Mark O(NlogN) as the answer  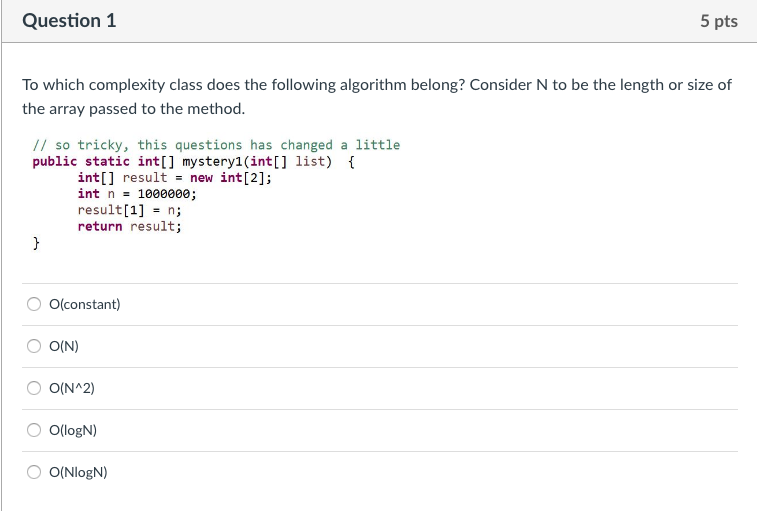coord(34,472)
